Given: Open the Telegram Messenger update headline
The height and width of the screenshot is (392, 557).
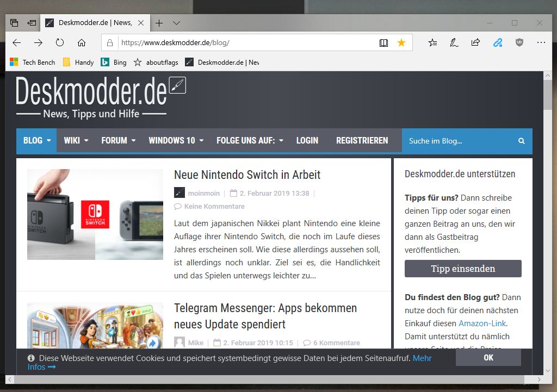Looking at the screenshot, I should [x=265, y=316].
